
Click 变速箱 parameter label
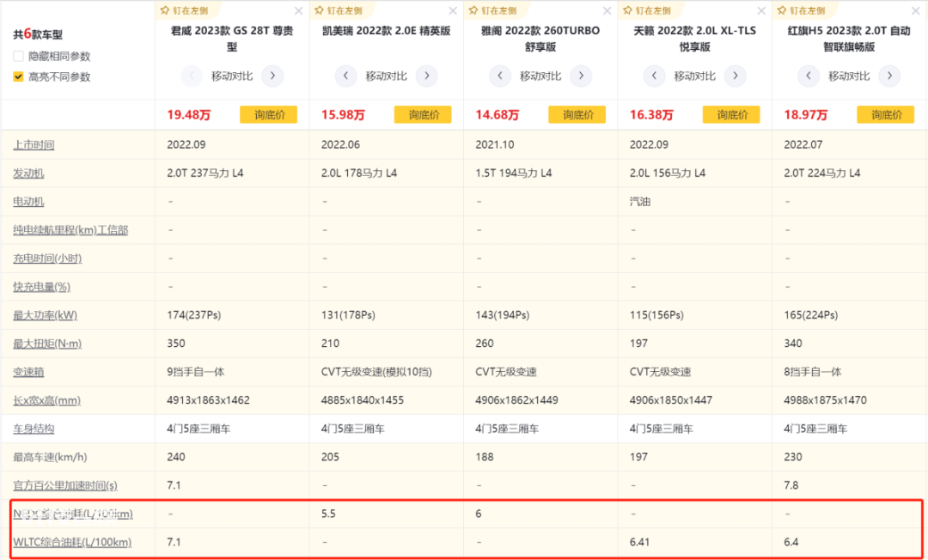[28, 372]
